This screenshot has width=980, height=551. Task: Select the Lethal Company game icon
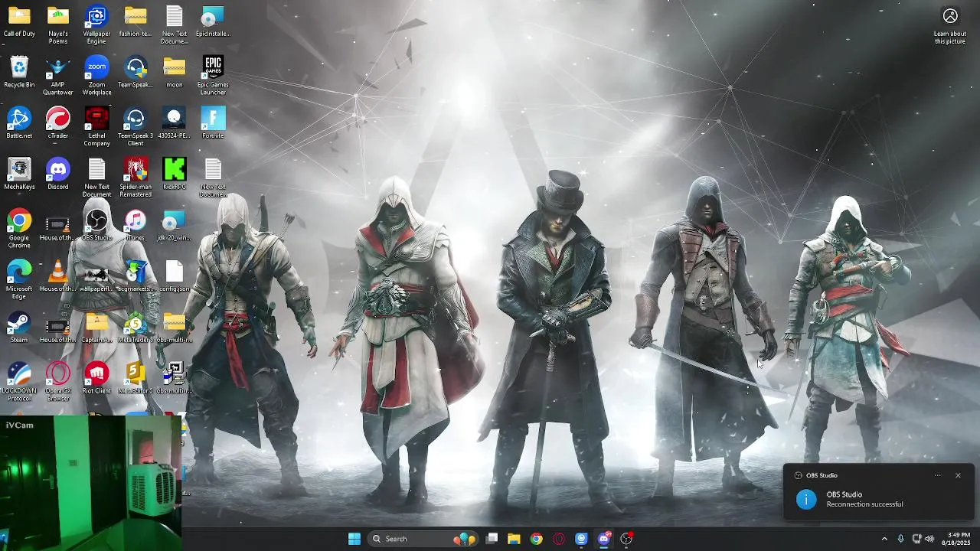[96, 127]
